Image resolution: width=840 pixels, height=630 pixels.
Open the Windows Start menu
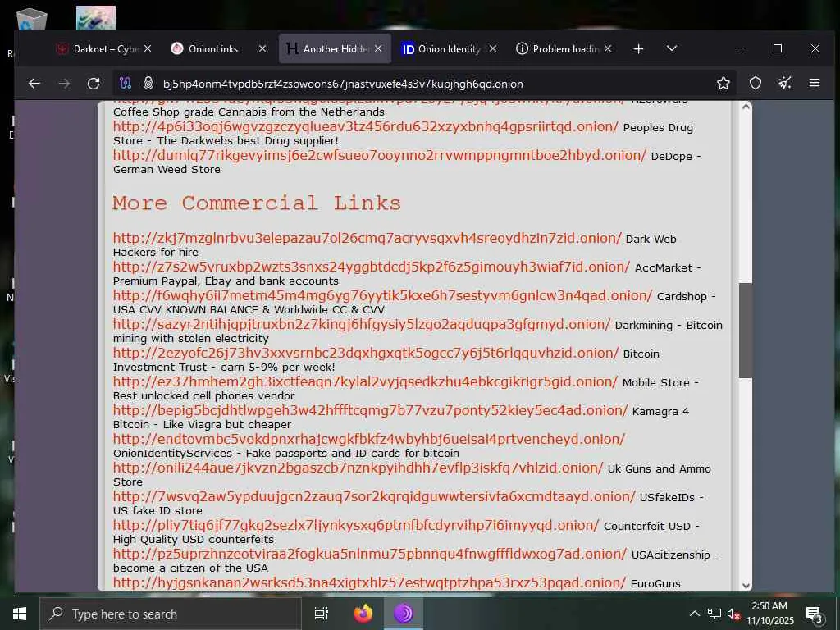click(20, 614)
